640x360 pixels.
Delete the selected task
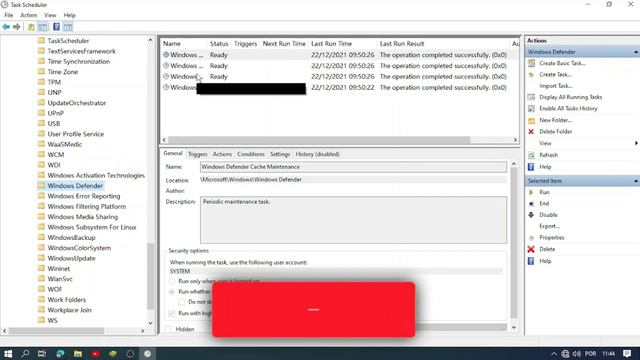[x=547, y=249]
